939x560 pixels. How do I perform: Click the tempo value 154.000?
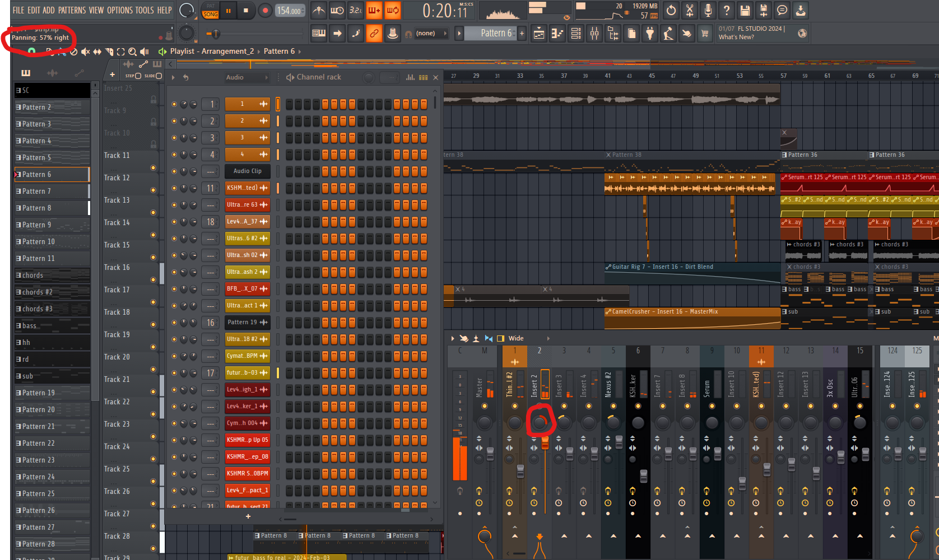coord(290,11)
